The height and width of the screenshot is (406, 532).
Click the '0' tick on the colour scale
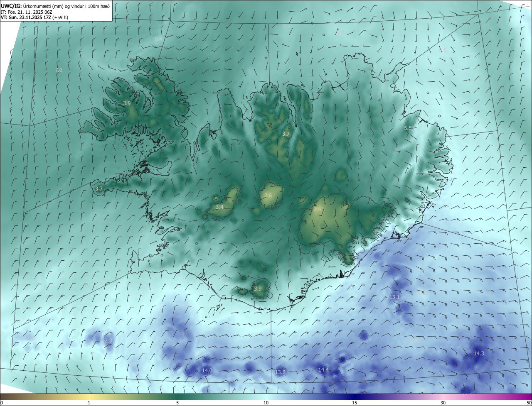click(x=2, y=403)
